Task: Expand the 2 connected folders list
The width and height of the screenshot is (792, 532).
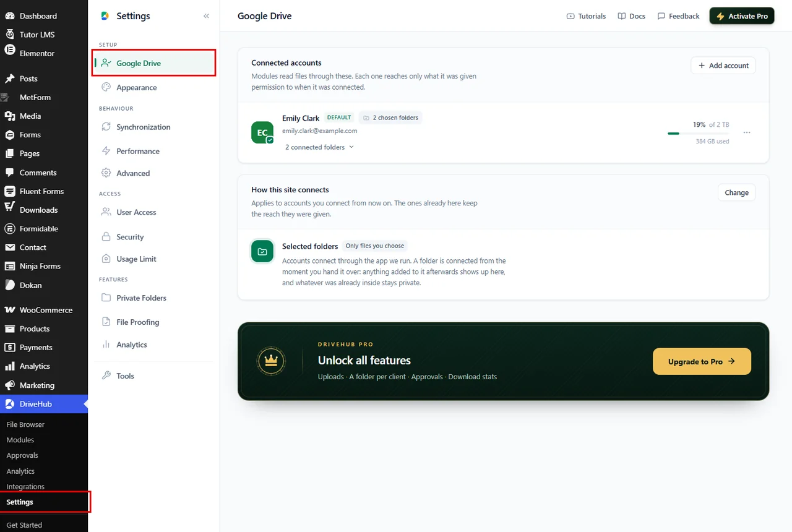Action: point(319,147)
